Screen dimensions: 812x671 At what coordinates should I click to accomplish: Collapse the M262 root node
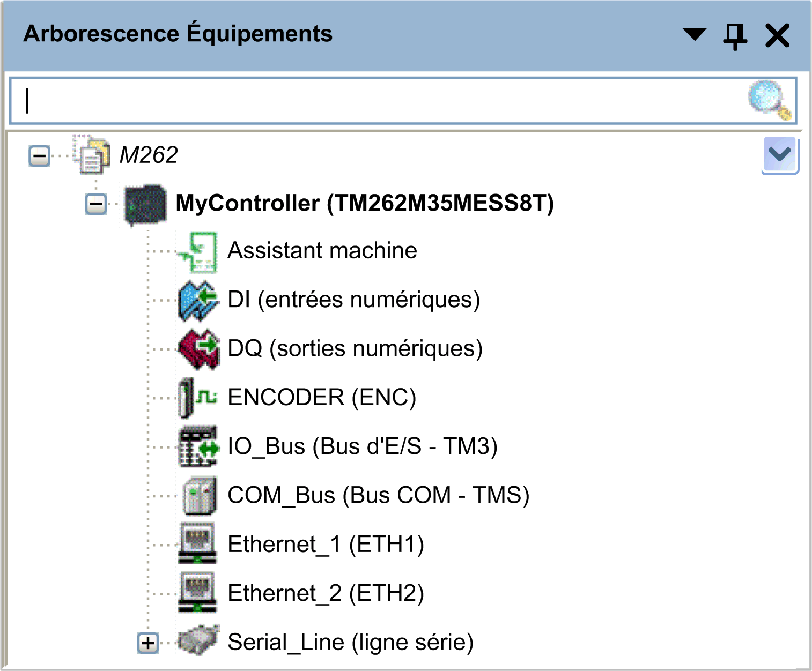[39, 156]
